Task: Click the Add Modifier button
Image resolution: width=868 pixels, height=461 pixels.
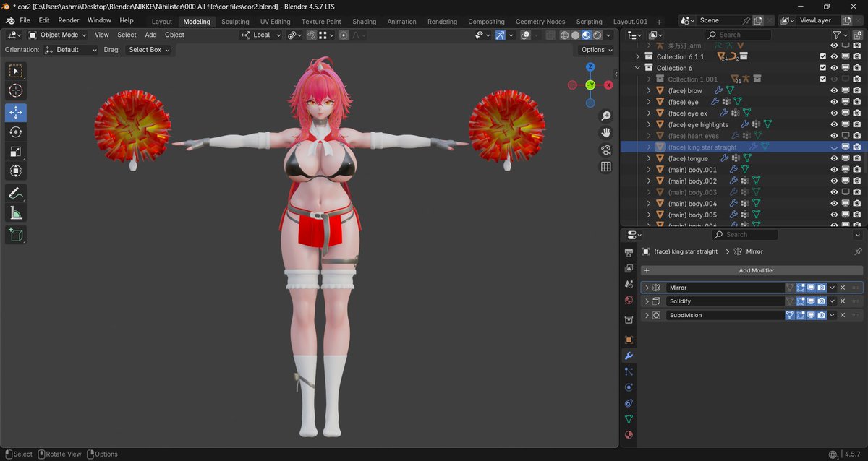Action: [752, 270]
